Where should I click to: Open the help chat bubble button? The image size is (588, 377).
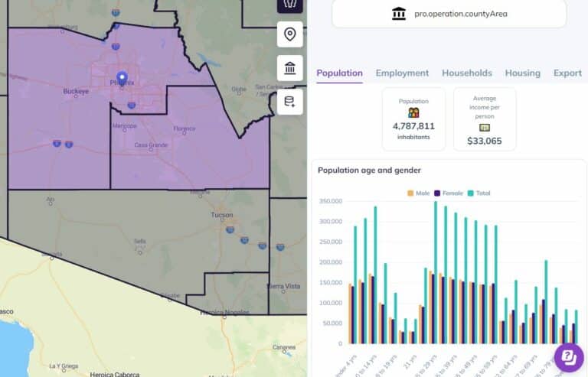569,358
